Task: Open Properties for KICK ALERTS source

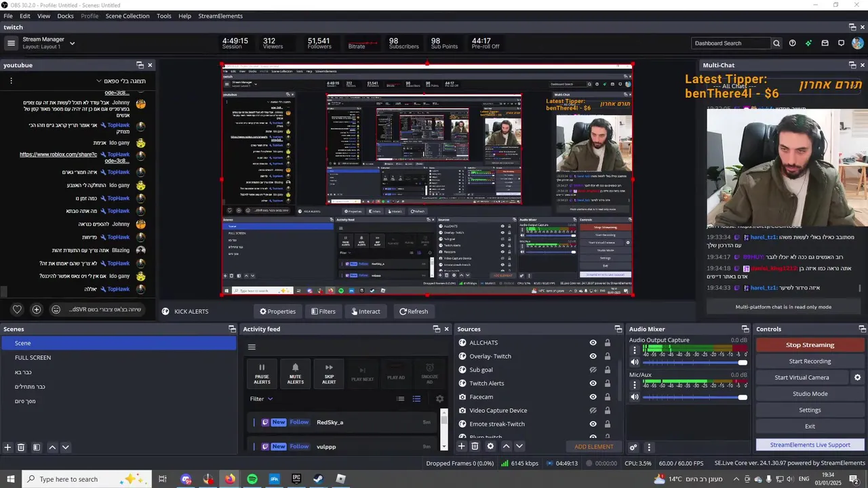Action: coord(278,312)
